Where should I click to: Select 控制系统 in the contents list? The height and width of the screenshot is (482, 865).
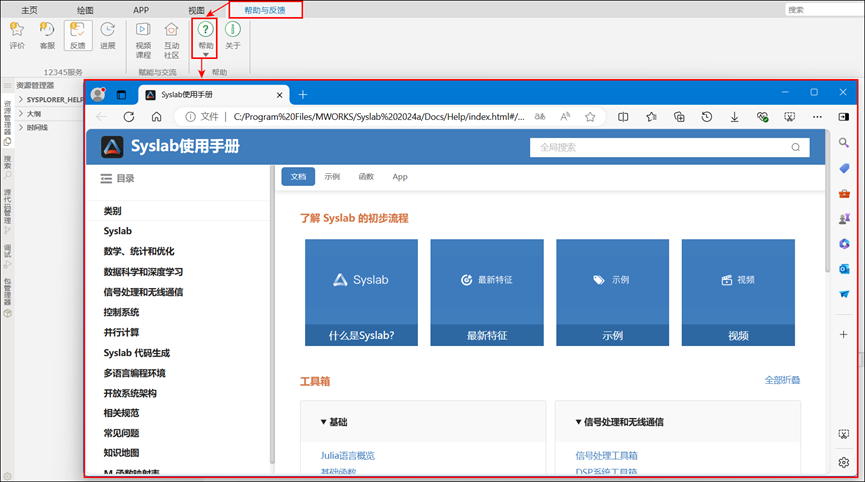click(121, 312)
